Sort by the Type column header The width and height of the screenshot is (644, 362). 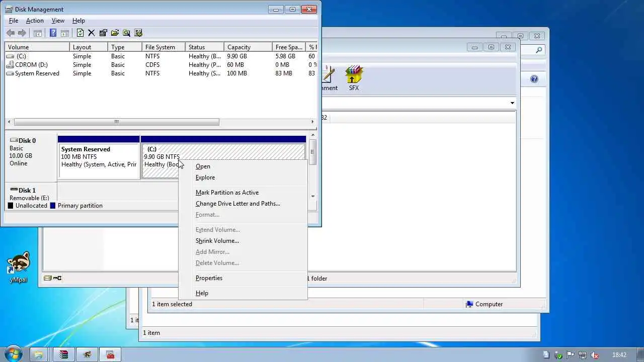[125, 47]
